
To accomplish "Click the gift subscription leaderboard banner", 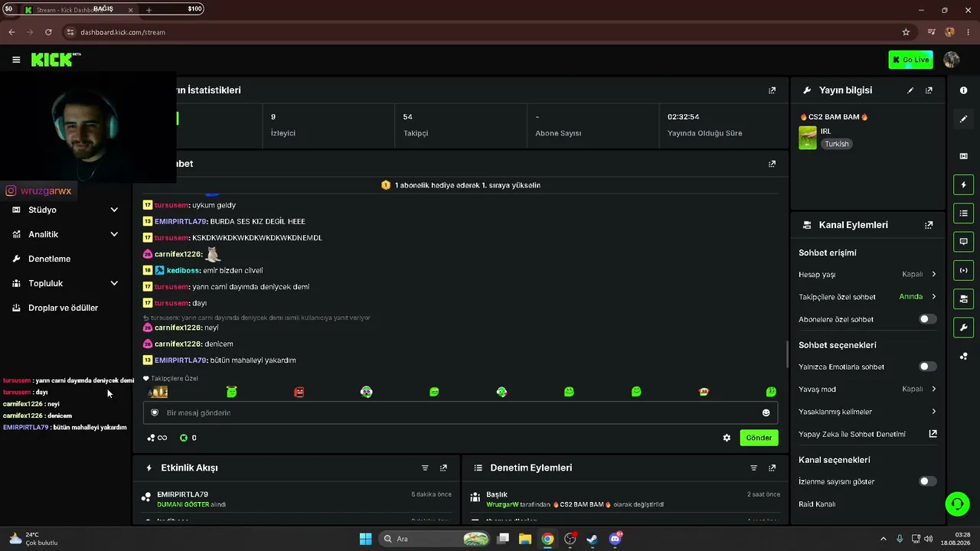I will point(461,185).
